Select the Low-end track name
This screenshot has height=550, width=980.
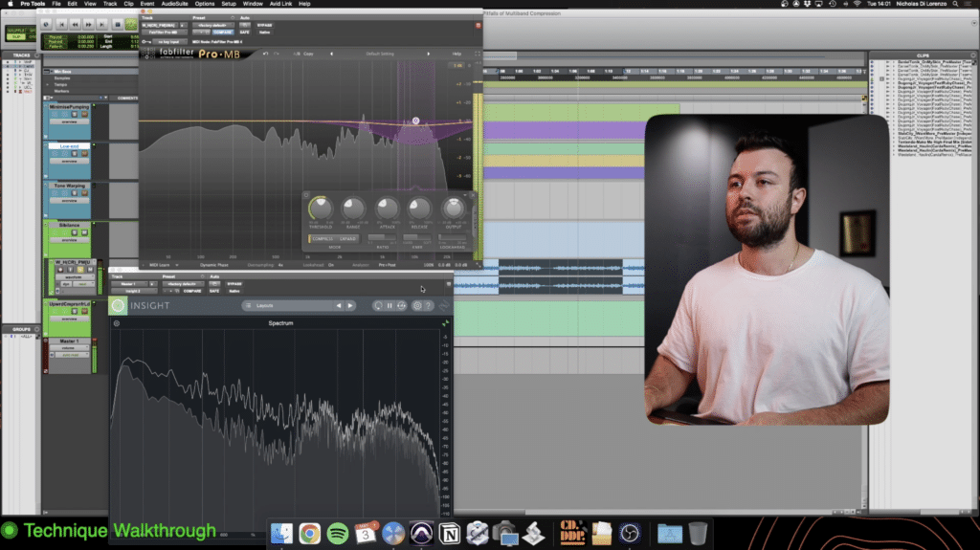[69, 146]
